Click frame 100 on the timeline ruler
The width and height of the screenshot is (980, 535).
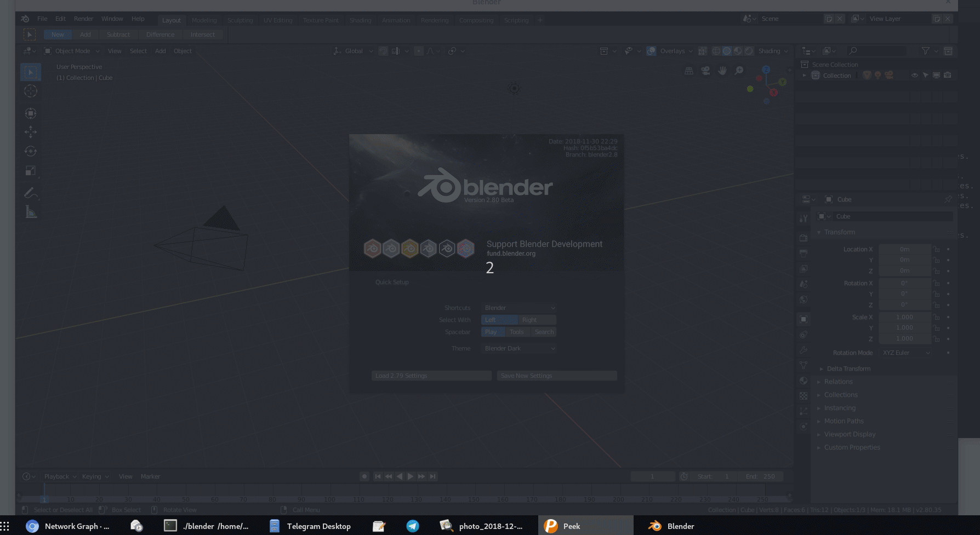[329, 499]
